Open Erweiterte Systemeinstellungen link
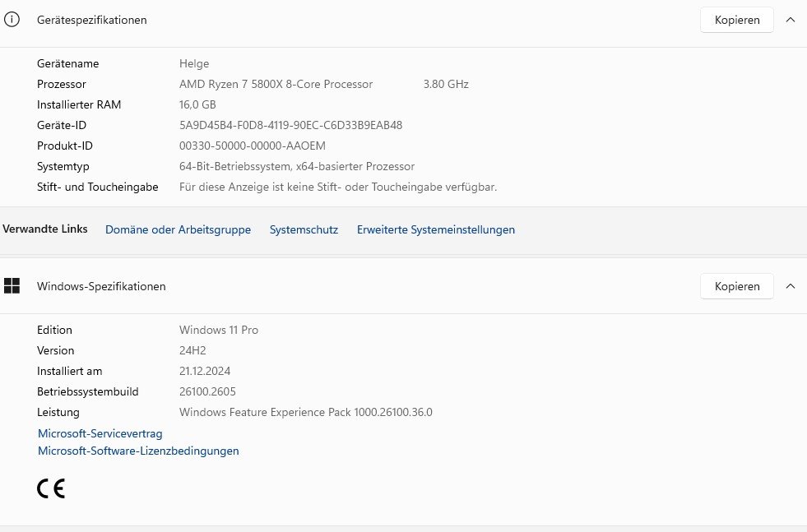 point(436,229)
